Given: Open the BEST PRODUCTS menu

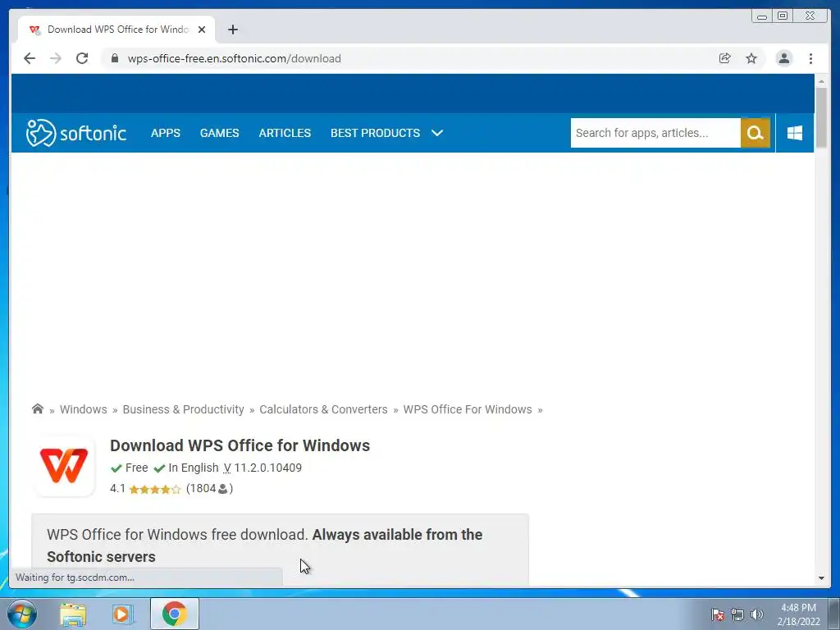Looking at the screenshot, I should pyautogui.click(x=375, y=133).
